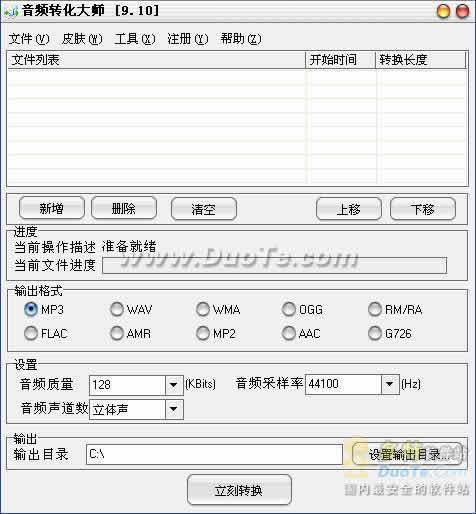Screen dimensions: 476x514
Task: Click the 设置输出目录 button
Action: [408, 454]
